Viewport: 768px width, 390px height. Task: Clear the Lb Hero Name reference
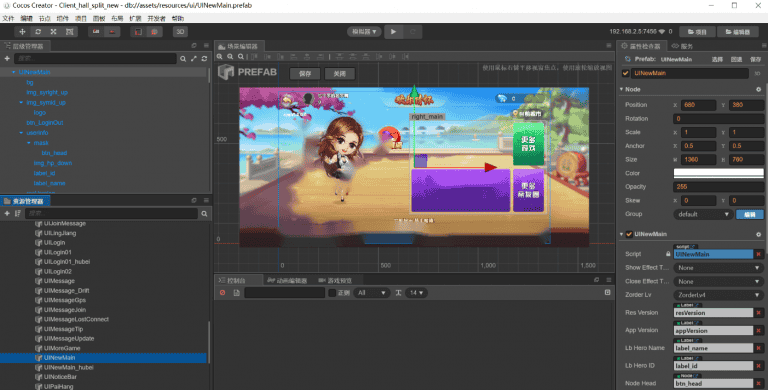(x=759, y=348)
